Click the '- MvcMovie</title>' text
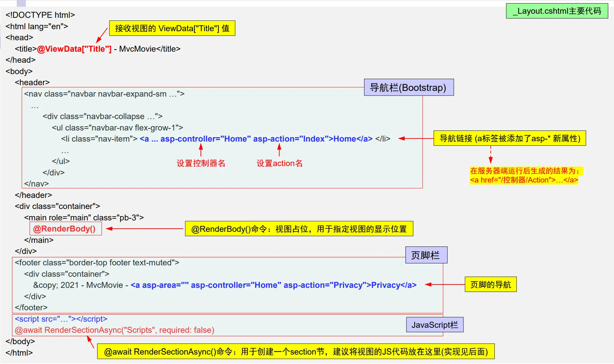The image size is (614, 364). click(147, 49)
